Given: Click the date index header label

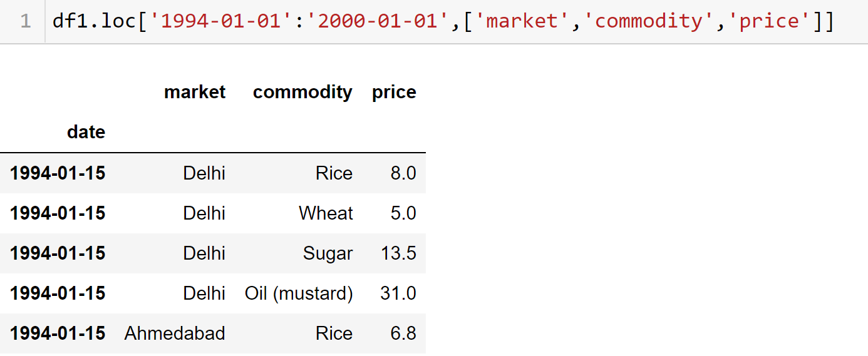Looking at the screenshot, I should coord(86,132).
